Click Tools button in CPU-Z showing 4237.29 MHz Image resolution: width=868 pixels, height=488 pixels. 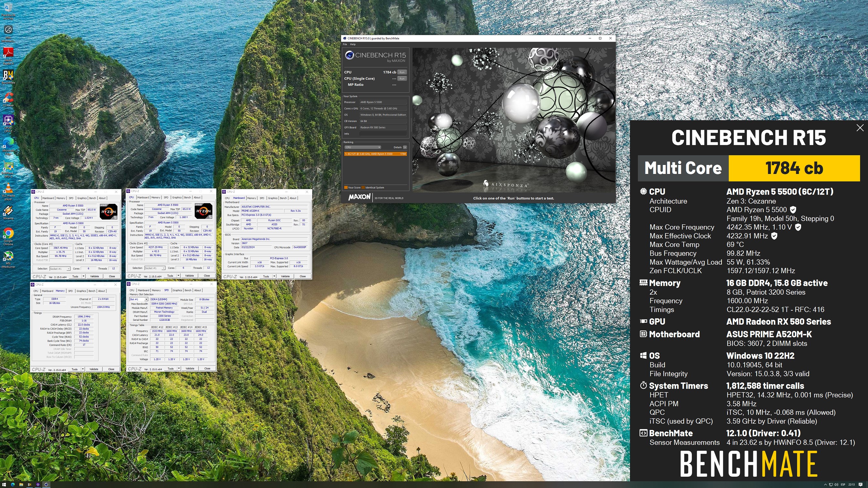pyautogui.click(x=170, y=276)
